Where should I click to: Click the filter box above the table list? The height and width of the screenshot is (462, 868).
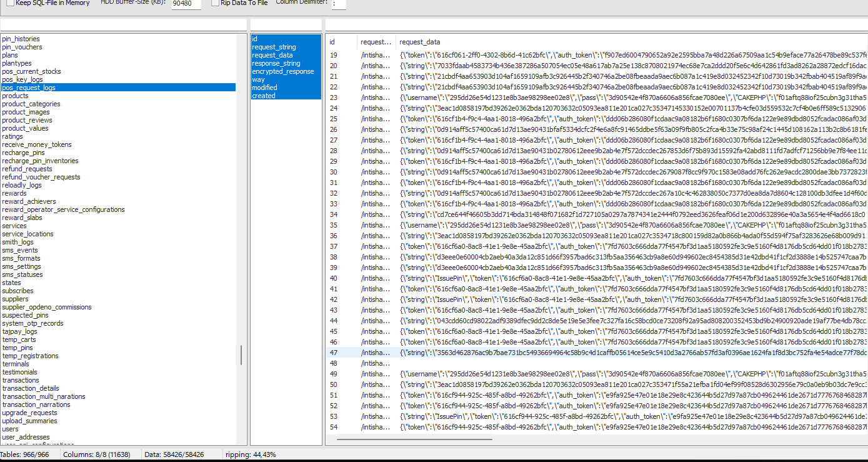pos(123,25)
